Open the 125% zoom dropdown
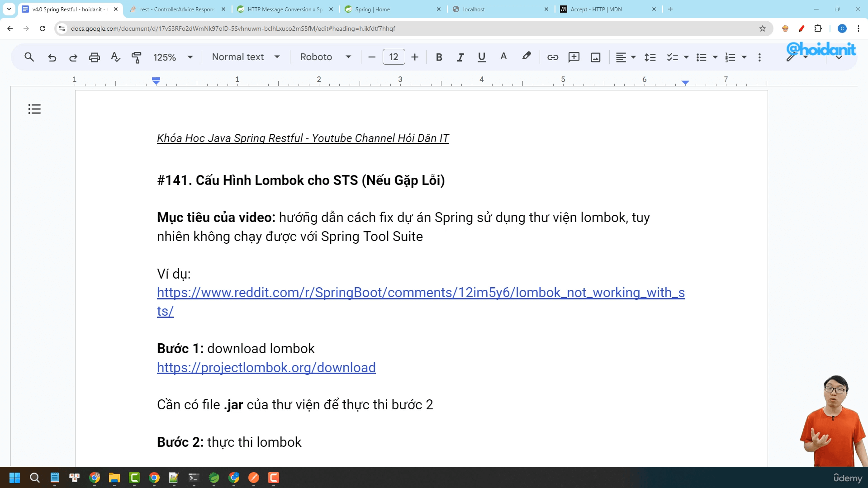Screen dimensions: 868x488 [173, 57]
